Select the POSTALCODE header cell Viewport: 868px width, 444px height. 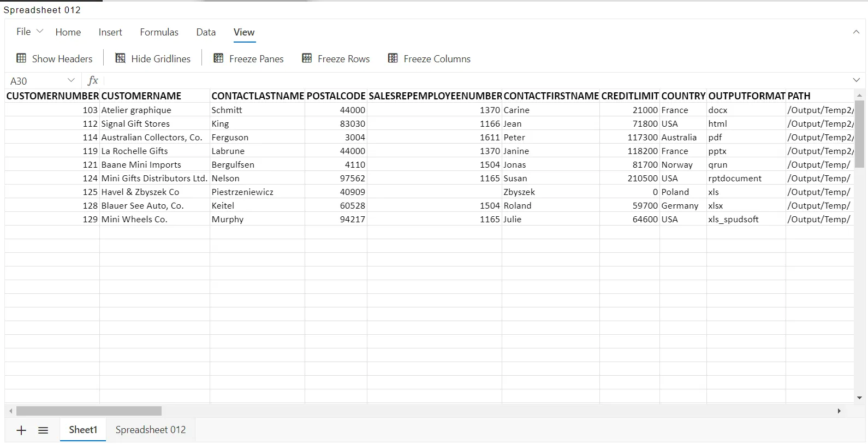tap(336, 96)
